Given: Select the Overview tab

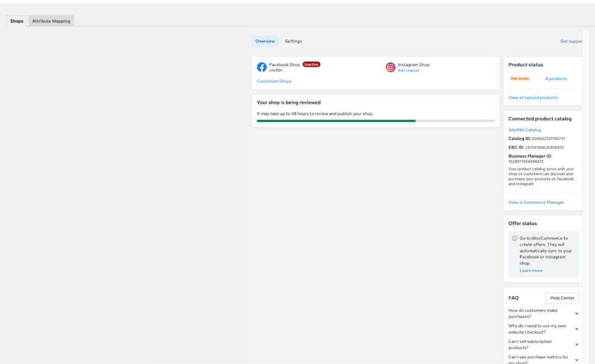Looking at the screenshot, I should point(265,41).
